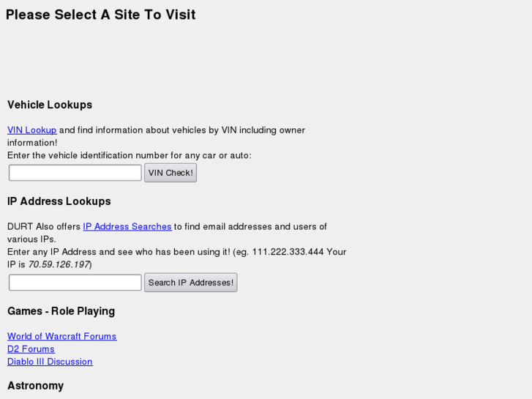The width and height of the screenshot is (532, 399).
Task: Click the IP Address Lookups heading
Action: click(x=59, y=201)
